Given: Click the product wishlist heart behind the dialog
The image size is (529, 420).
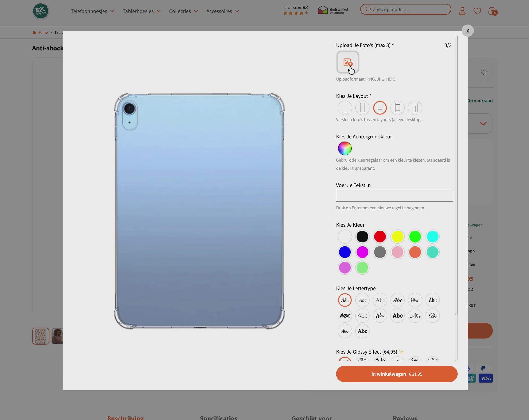Looking at the screenshot, I should (x=483, y=72).
